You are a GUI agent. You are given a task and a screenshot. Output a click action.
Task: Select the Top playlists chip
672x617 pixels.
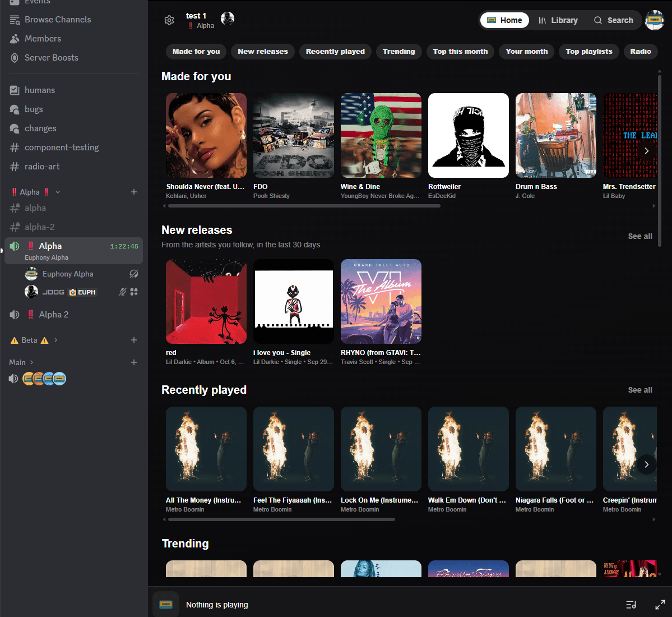[x=589, y=52]
